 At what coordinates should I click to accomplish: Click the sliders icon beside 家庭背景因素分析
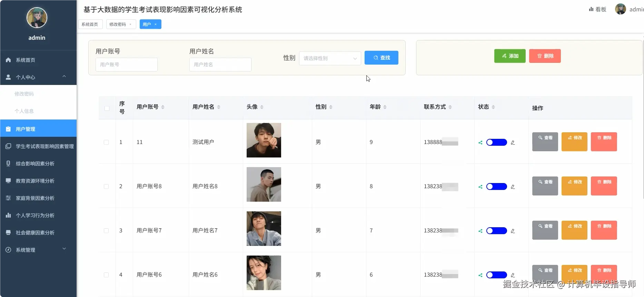coord(8,198)
